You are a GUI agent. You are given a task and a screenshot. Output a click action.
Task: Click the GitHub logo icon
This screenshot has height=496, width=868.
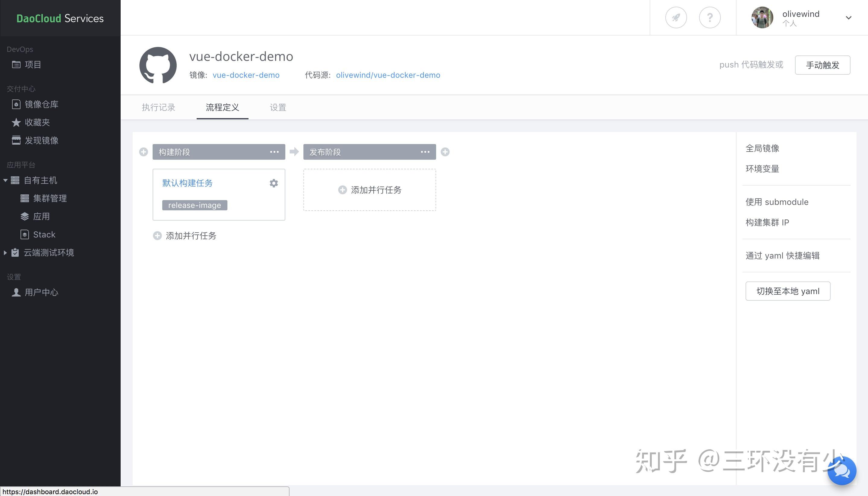point(158,65)
